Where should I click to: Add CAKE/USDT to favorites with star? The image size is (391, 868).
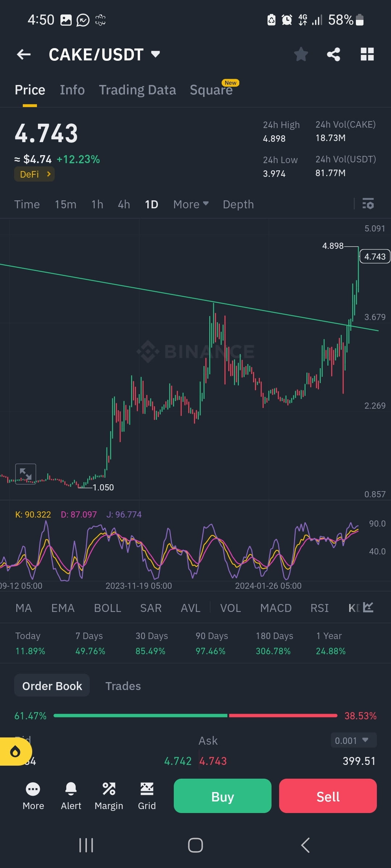[x=301, y=55]
